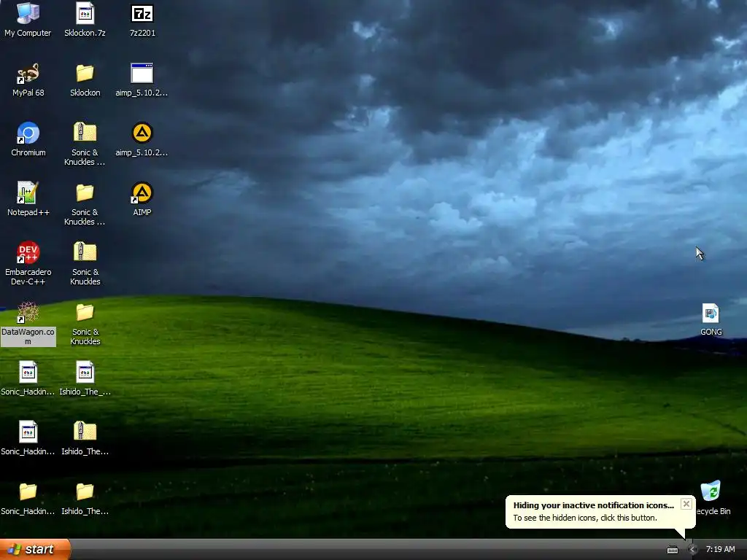
Task: Click the 'Hiding your inactive notification icons' balloon
Action: coord(600,512)
